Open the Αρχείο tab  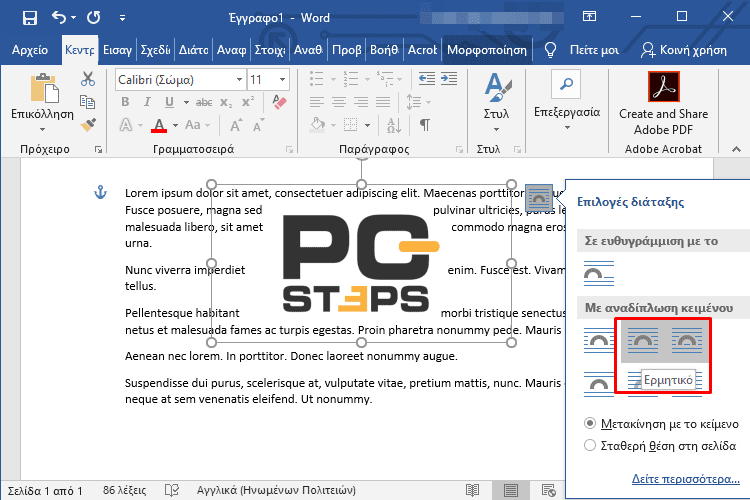tap(30, 50)
